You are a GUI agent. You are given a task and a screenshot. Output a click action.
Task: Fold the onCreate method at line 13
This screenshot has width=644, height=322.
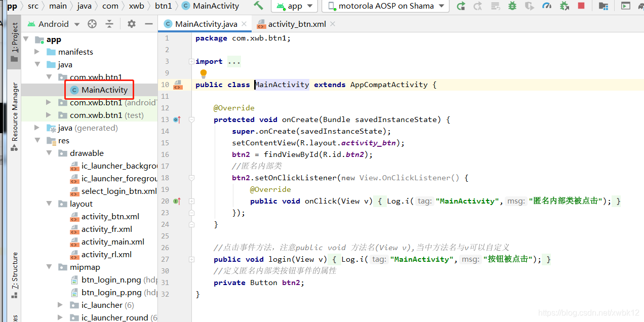191,120
